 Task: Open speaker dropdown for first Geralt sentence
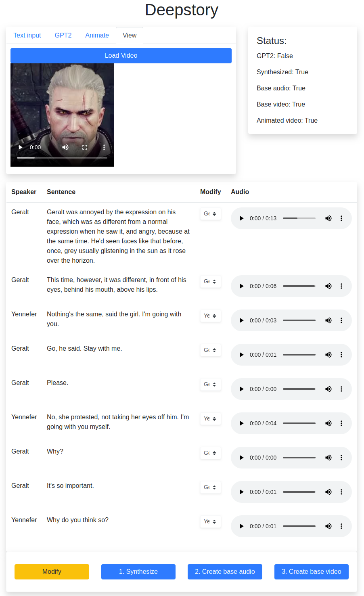(x=210, y=214)
